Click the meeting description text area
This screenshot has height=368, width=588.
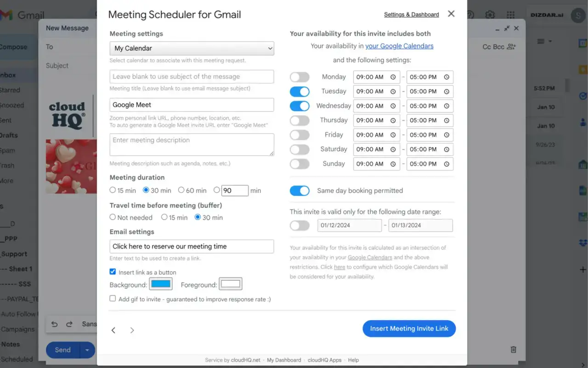[192, 144]
